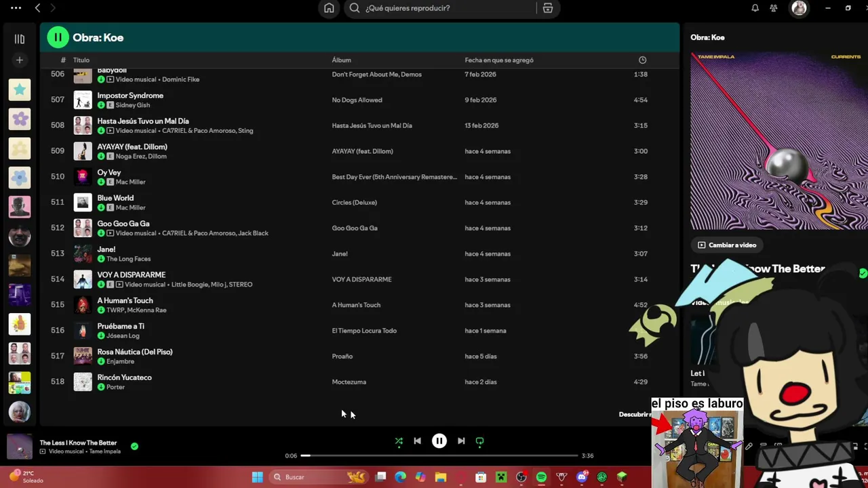Open album link Moctezuma
Screen dimensions: 868x488
click(x=349, y=382)
